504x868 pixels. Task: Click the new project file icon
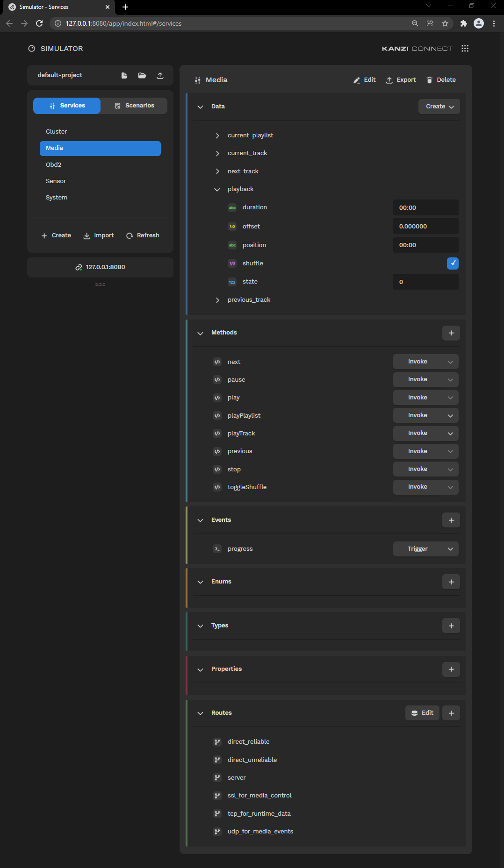coord(124,75)
